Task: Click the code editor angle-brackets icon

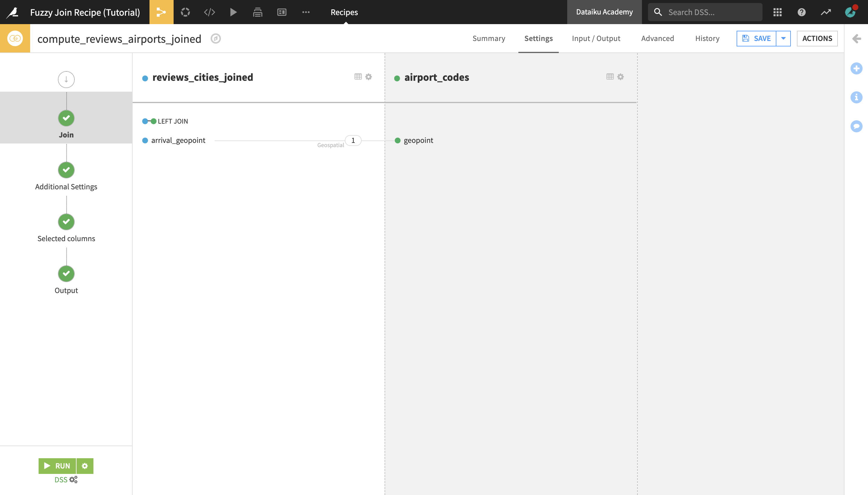Action: tap(209, 12)
